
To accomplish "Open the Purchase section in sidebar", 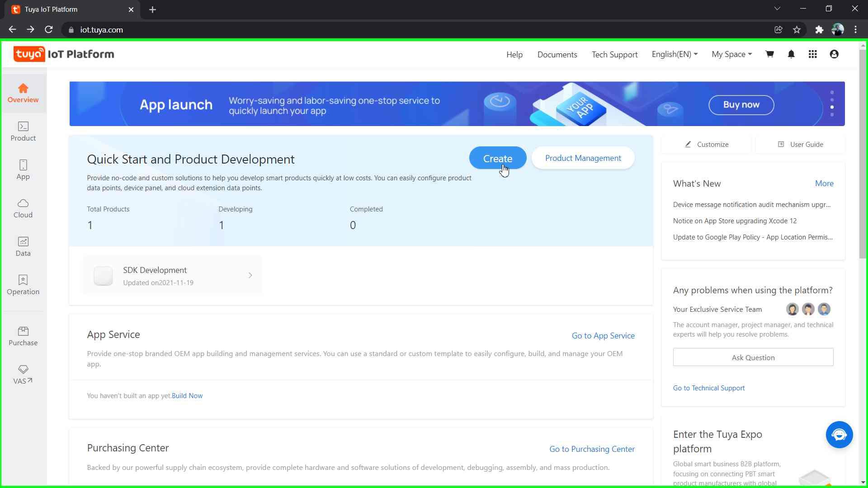I will click(23, 336).
